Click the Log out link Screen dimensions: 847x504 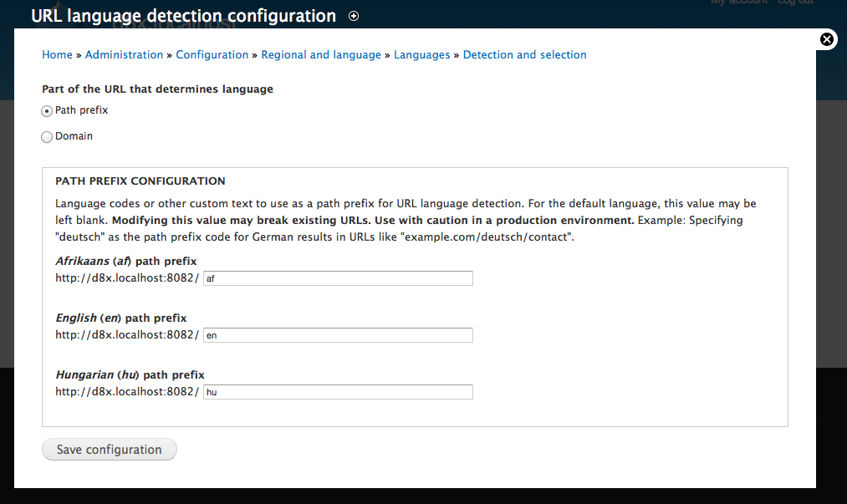(x=795, y=3)
